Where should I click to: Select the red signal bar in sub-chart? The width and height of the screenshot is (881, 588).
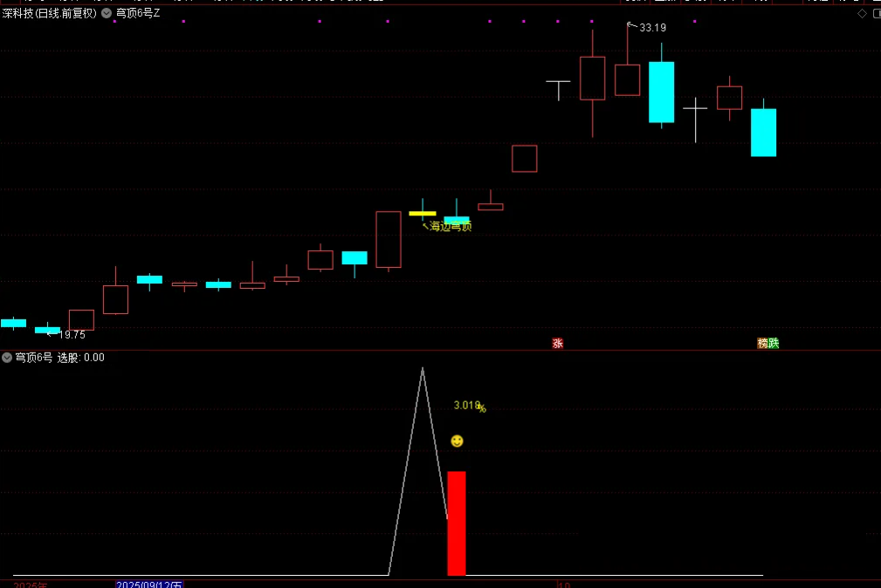[x=457, y=523]
